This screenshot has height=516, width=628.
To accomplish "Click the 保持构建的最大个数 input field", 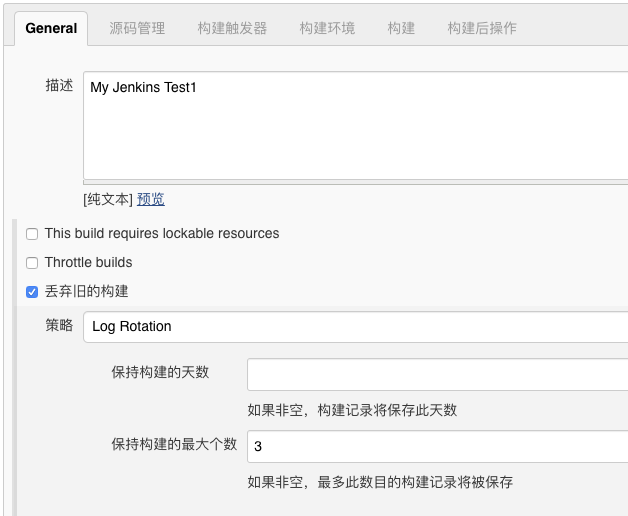I will pos(437,446).
